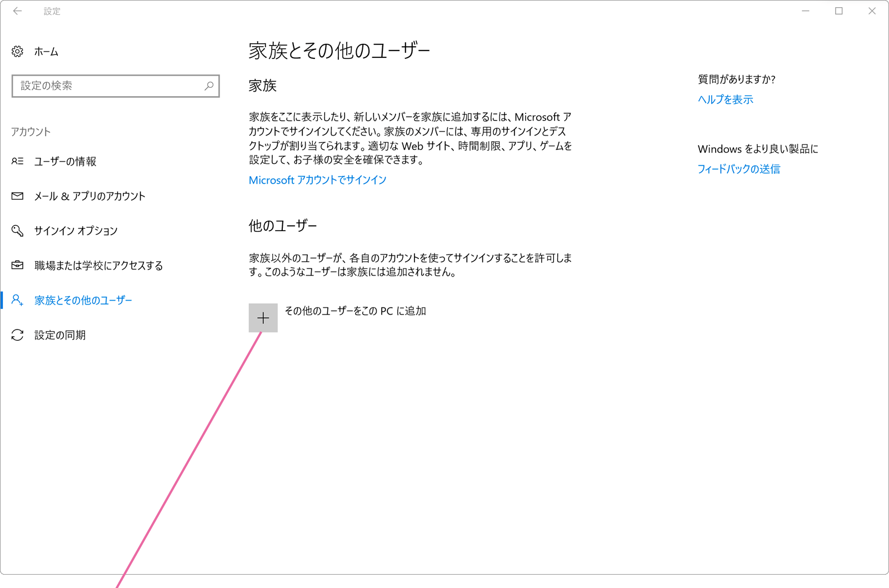This screenshot has height=588, width=889.
Task: Click the plus button to add user
Action: click(263, 318)
